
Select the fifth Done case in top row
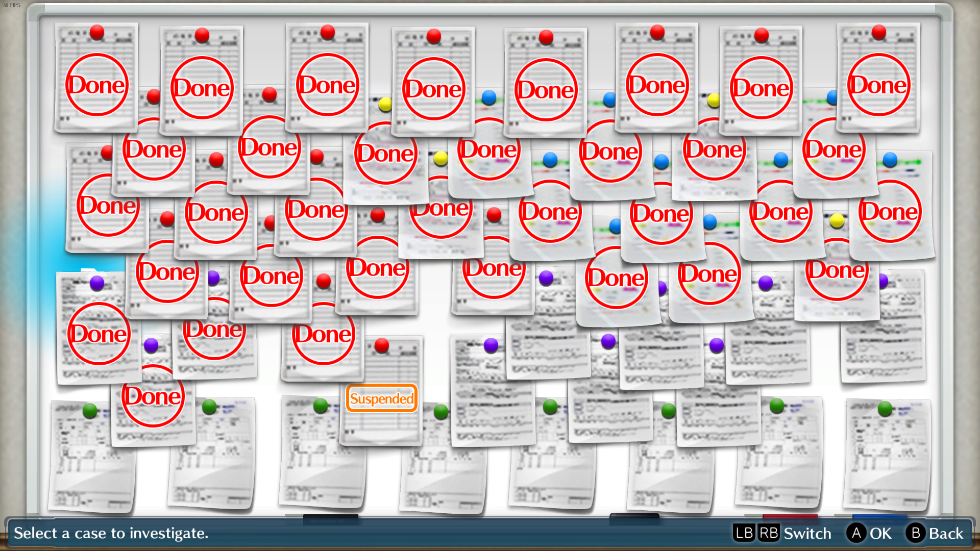pyautogui.click(x=546, y=83)
